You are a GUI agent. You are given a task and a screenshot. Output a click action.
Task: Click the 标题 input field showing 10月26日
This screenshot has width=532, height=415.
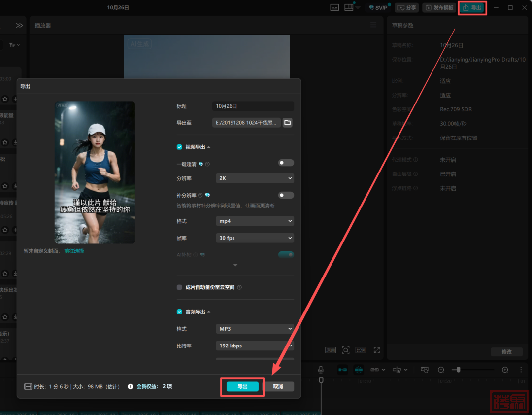click(253, 106)
